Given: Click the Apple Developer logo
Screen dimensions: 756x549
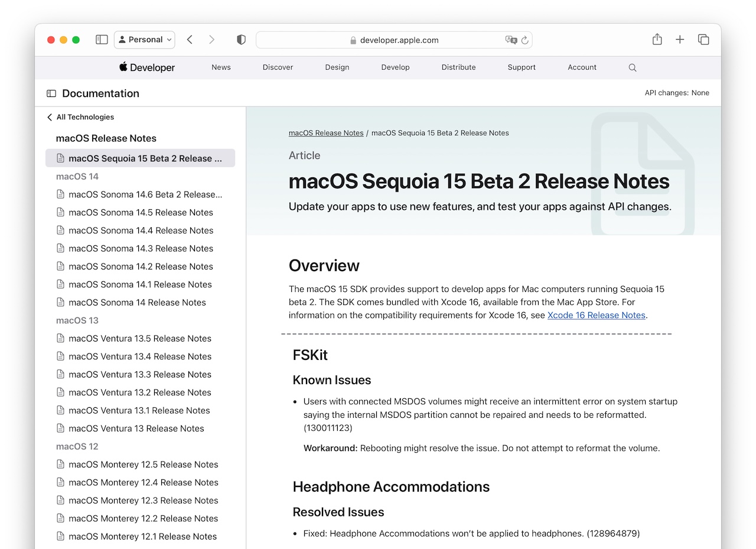Looking at the screenshot, I should (x=146, y=67).
